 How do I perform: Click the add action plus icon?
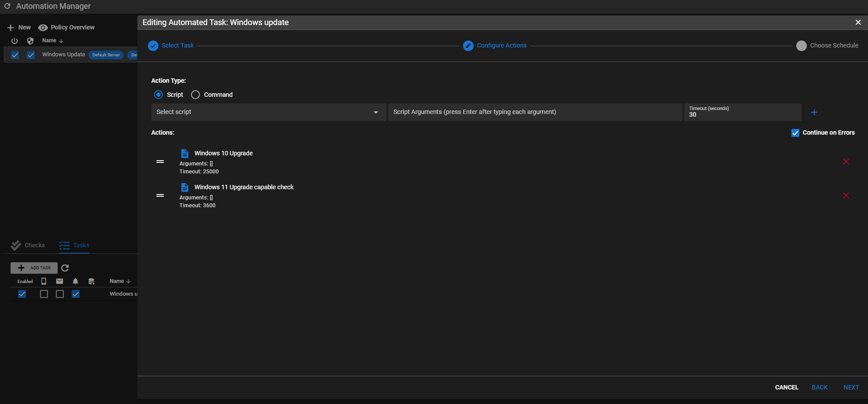[814, 112]
